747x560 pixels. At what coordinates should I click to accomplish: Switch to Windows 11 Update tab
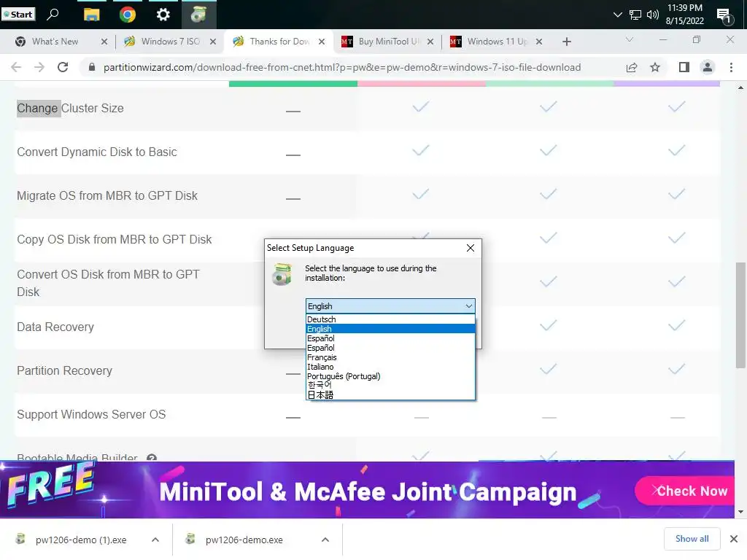(497, 42)
